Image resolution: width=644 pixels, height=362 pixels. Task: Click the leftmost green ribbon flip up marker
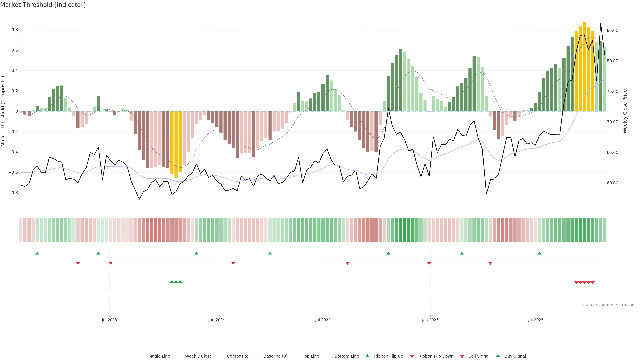pos(37,253)
